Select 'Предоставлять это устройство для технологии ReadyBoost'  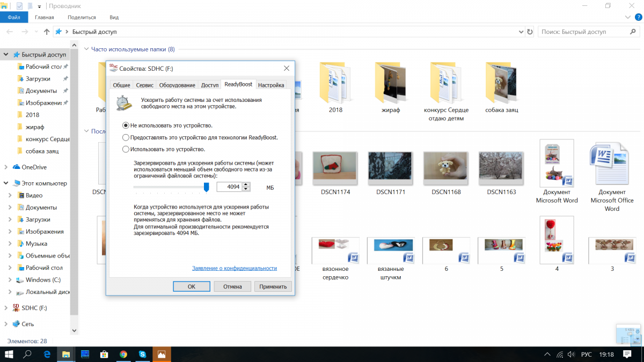126,137
